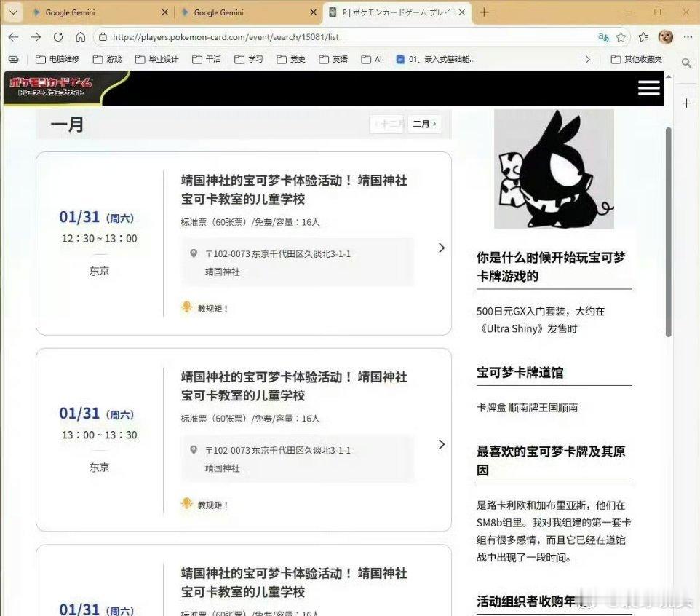Toggle the vertical tabs icon in the bookmarks bar
Screen dimensions: 700x616
point(14,59)
